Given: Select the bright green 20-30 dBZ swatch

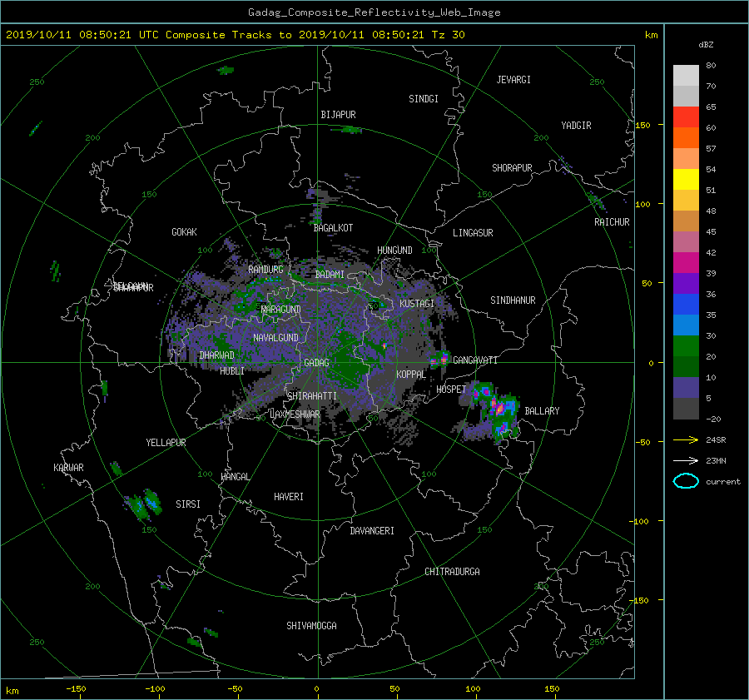Looking at the screenshot, I should click(686, 345).
